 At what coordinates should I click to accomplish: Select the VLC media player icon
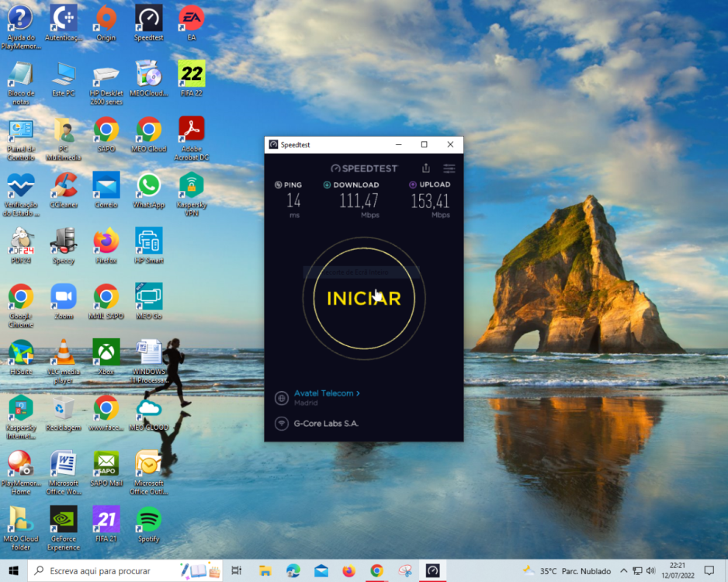tap(64, 361)
